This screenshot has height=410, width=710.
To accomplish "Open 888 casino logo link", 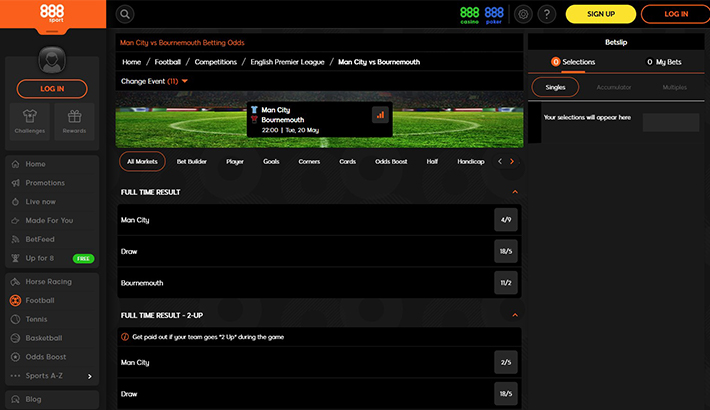I will coord(470,14).
